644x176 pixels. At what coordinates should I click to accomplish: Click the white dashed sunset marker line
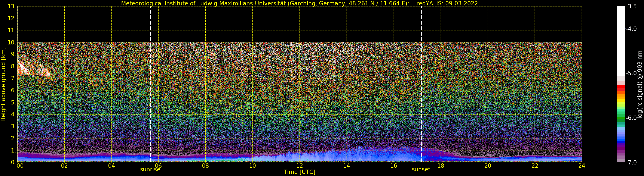pos(421,84)
